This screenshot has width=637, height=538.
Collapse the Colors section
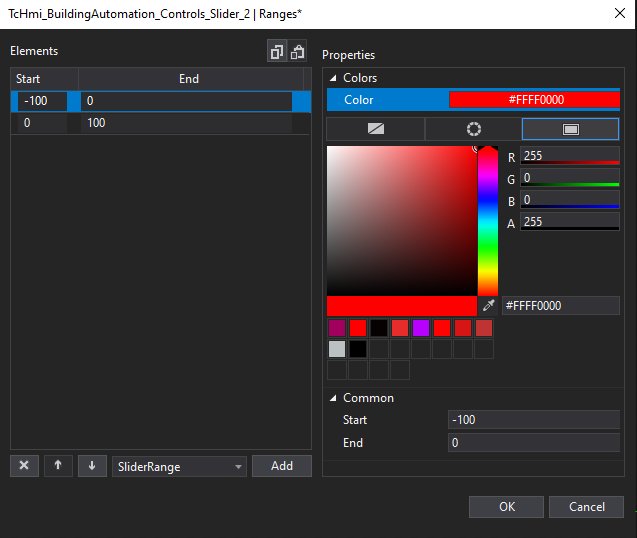pyautogui.click(x=333, y=78)
